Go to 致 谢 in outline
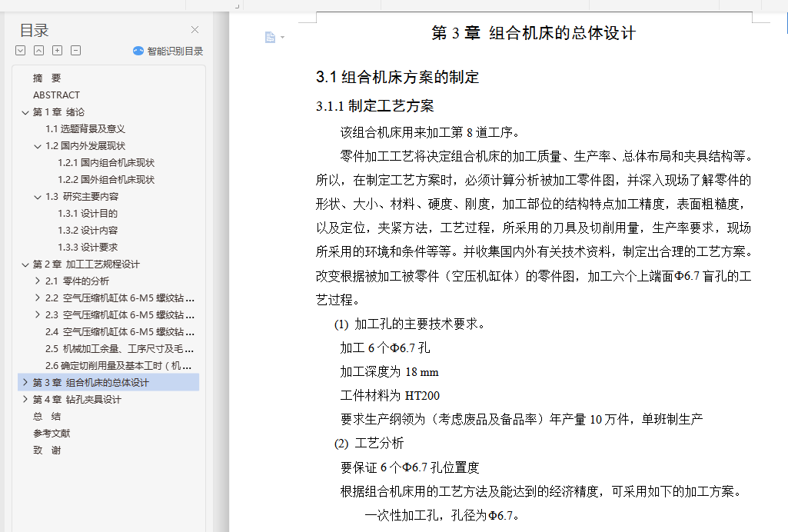 pyautogui.click(x=47, y=450)
